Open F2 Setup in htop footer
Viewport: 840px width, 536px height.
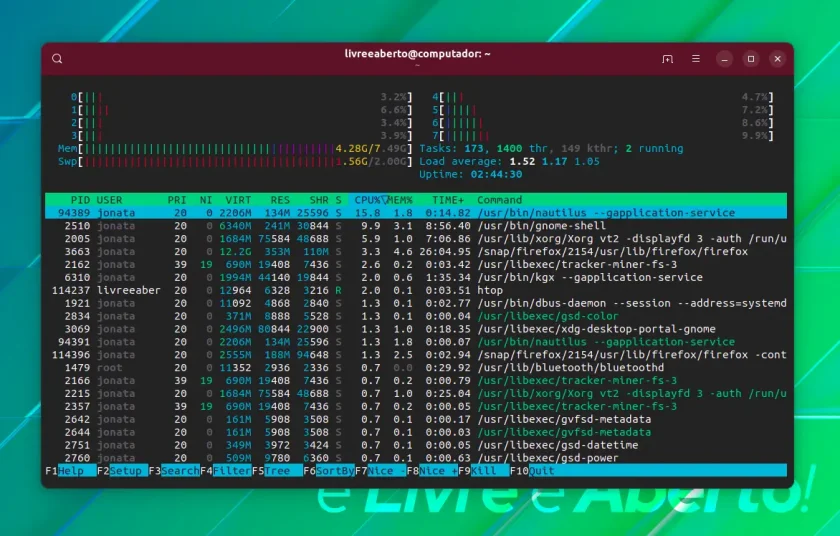122,471
